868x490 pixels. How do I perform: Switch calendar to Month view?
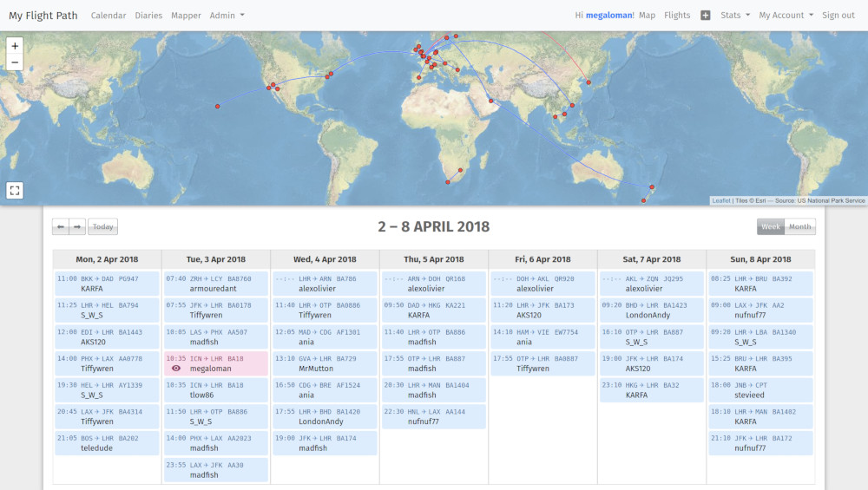(799, 227)
